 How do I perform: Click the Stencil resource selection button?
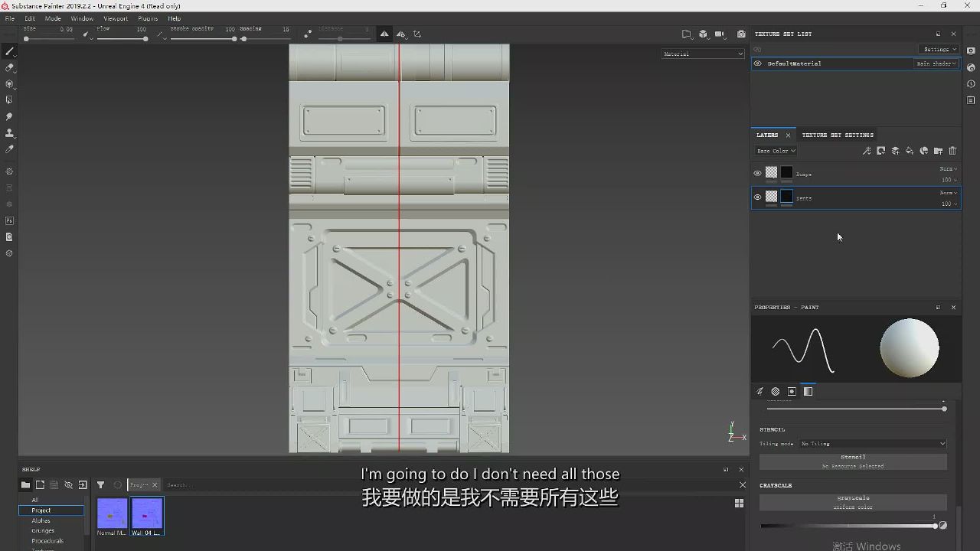853,461
